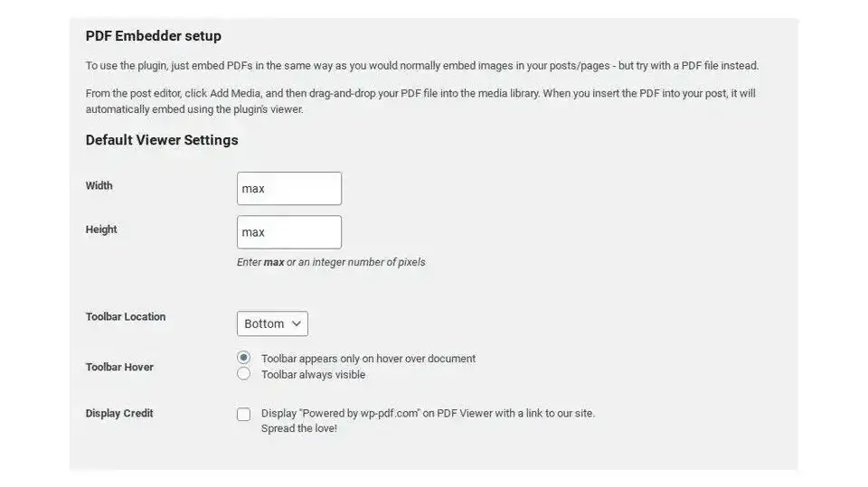The height and width of the screenshot is (487, 868).
Task: Click the "Height" setting label
Action: pyautogui.click(x=101, y=229)
